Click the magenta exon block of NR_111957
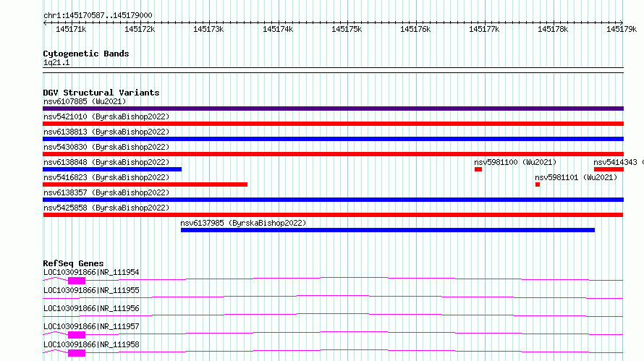Image resolution: width=644 pixels, height=361 pixels. [77, 335]
